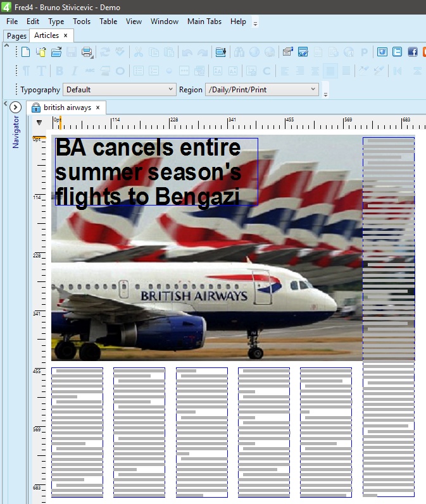Image resolution: width=426 pixels, height=504 pixels.
Task: Open the Type menu
Action: (x=56, y=22)
